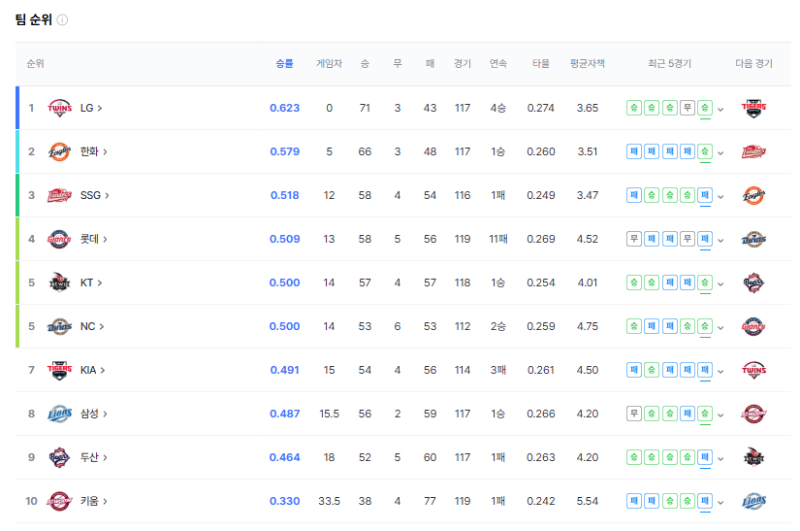Click LG's win rate 0.623
This screenshot has height=531, width=800.
(285, 108)
